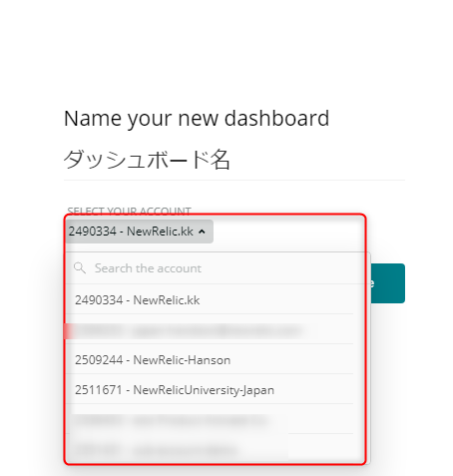Viewport: 453px width, 476px height.
Task: Open the 2490334 - NewRelic.kk account selector
Action: click(x=140, y=232)
